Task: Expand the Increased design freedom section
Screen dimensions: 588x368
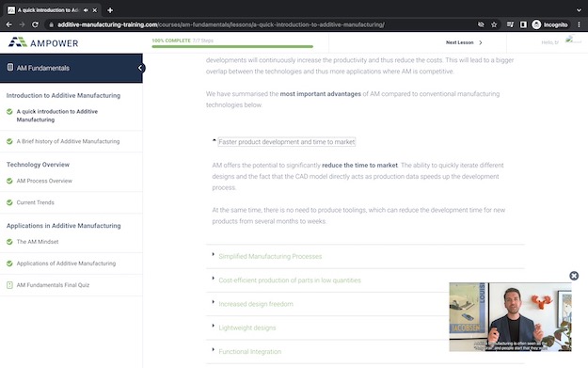Action: tap(256, 304)
